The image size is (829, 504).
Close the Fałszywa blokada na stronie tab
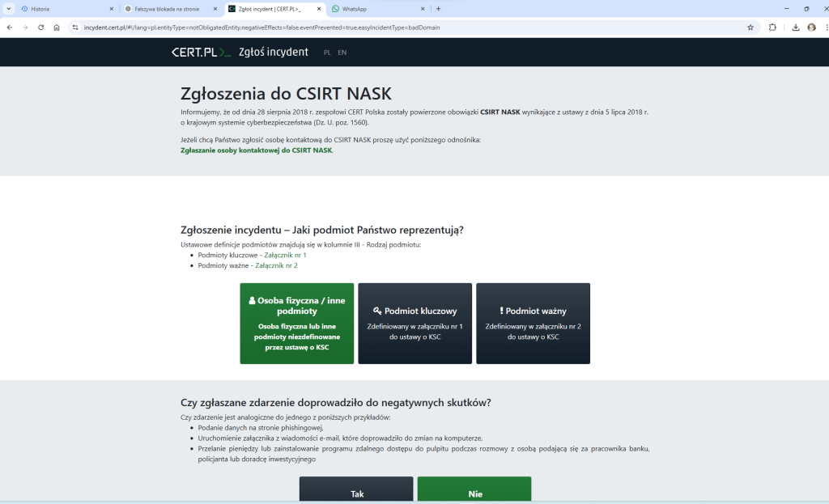tap(215, 9)
